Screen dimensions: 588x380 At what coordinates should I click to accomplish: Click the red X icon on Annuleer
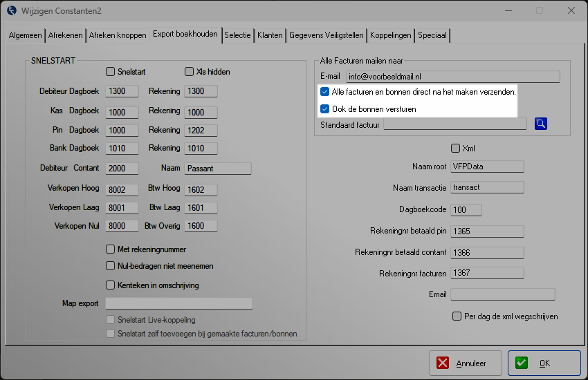pos(443,363)
